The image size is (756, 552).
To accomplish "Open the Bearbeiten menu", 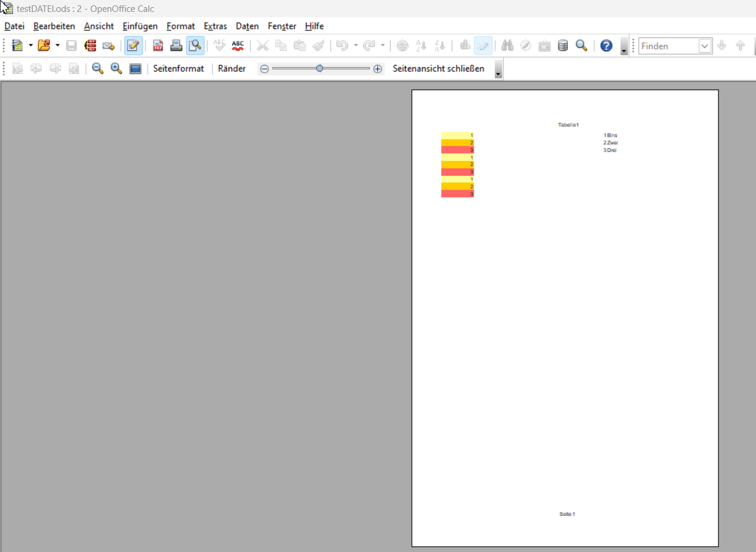I will pyautogui.click(x=54, y=26).
